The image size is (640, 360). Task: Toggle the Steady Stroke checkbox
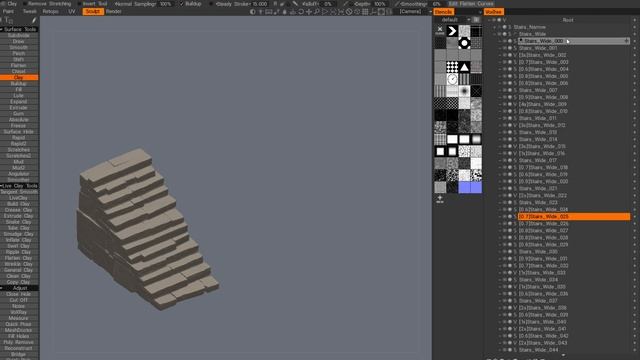(211, 4)
